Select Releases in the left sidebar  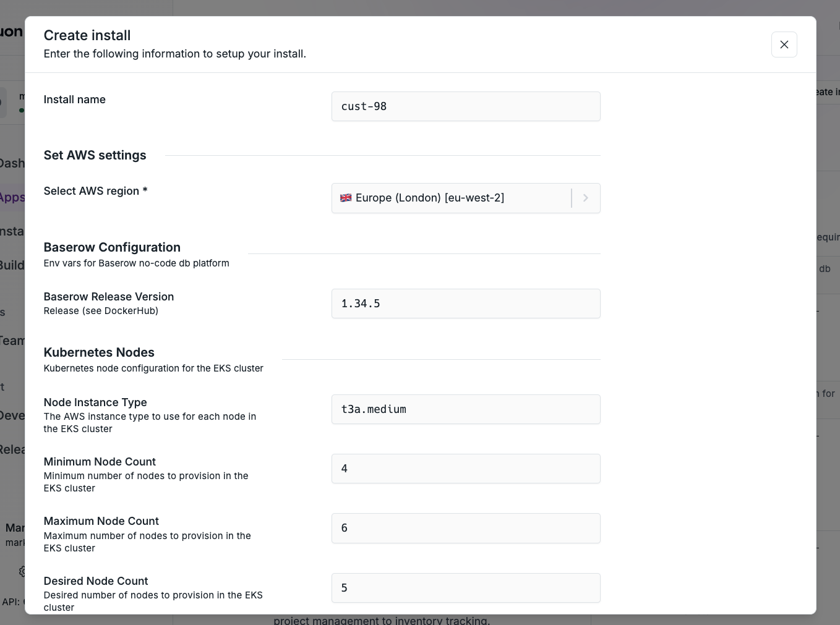12,449
